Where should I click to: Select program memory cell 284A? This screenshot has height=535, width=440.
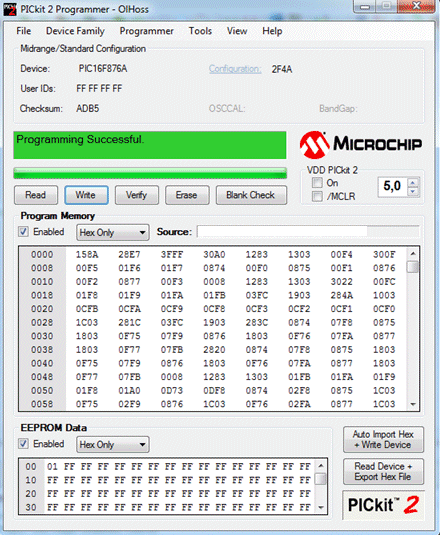[341, 295]
